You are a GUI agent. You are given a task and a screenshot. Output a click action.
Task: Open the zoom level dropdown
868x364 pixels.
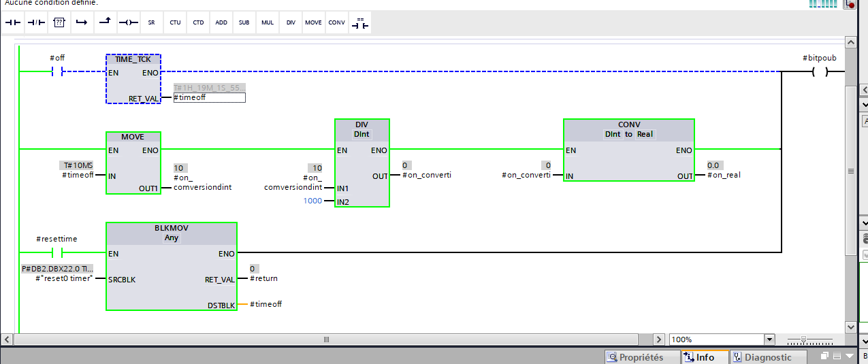[x=769, y=340]
